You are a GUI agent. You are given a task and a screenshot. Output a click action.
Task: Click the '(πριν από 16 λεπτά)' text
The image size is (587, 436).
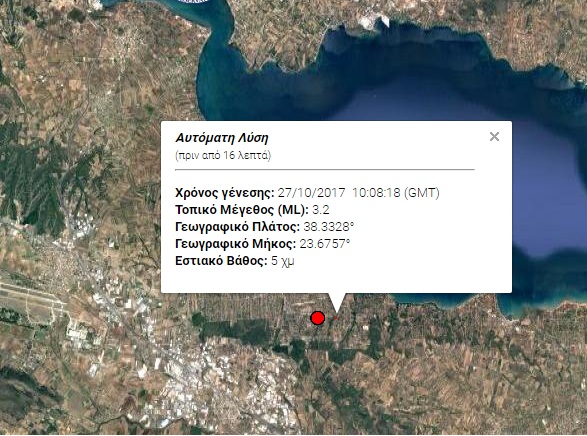click(x=223, y=155)
